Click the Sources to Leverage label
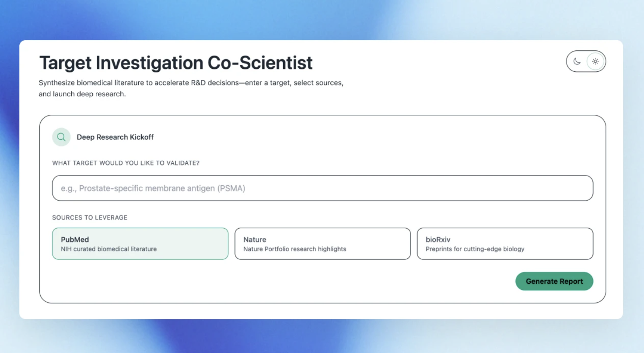The height and width of the screenshot is (353, 644). pos(90,218)
